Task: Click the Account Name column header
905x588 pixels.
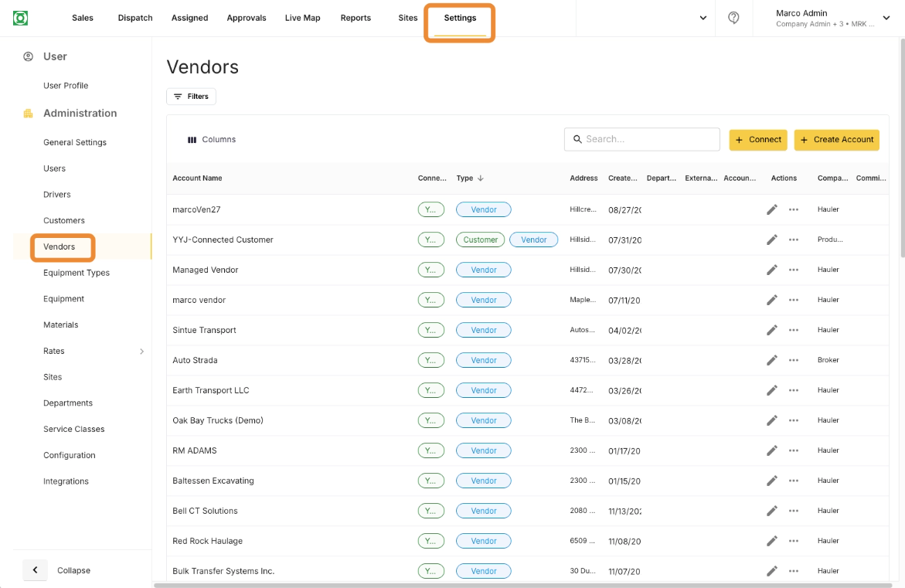Action: point(197,178)
